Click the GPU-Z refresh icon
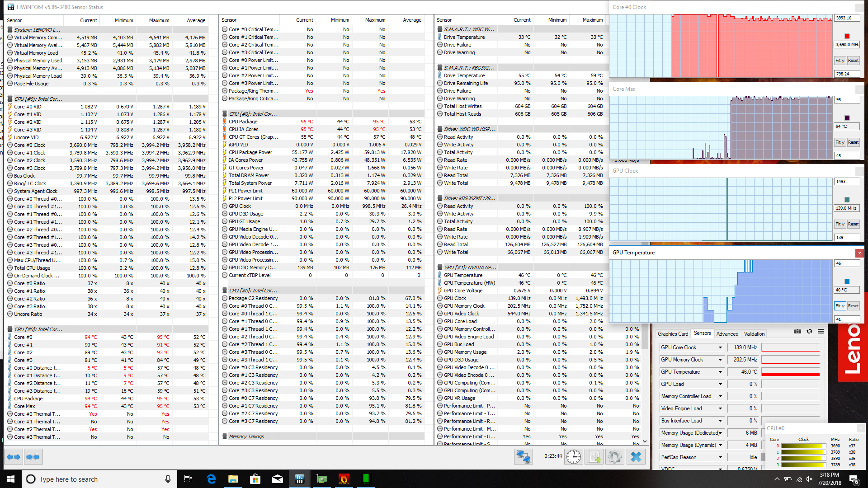868x488 pixels. pos(809,332)
